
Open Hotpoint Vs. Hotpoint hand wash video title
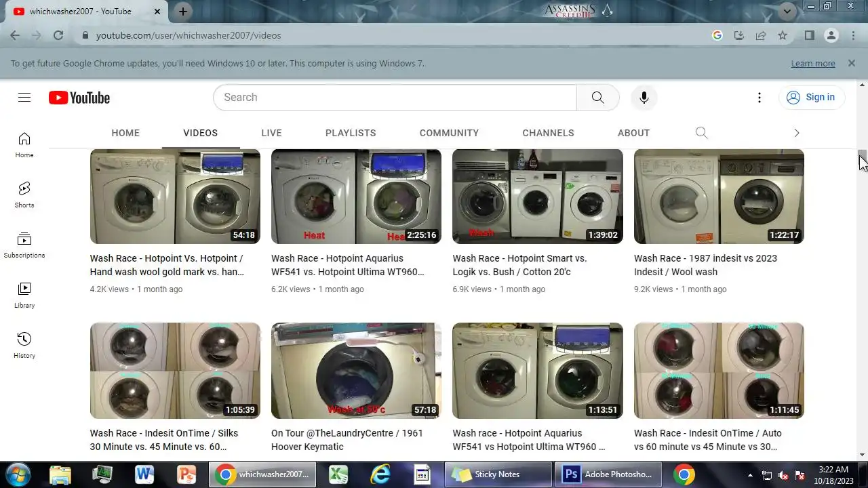(x=167, y=265)
